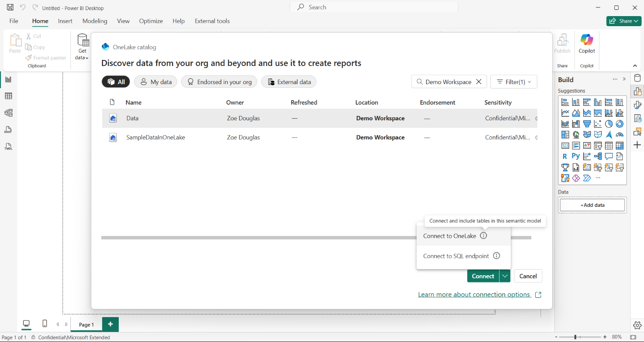This screenshot has height=342, width=644.
Task: Select the R script visual
Action: [x=565, y=157]
